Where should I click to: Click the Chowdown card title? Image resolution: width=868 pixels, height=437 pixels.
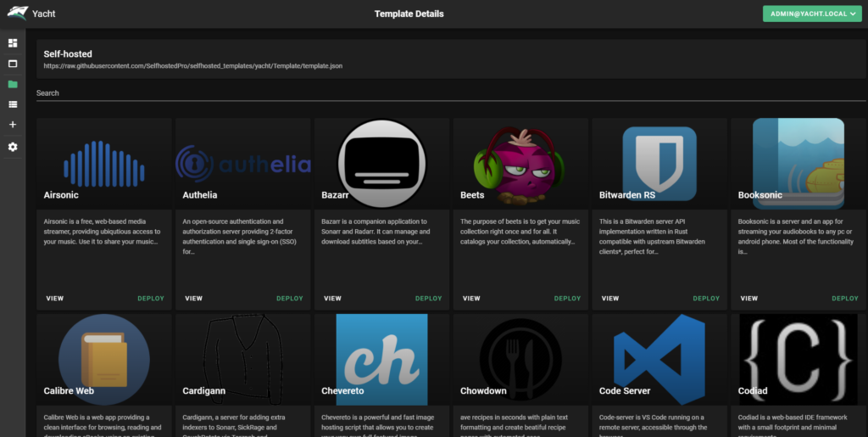(483, 390)
